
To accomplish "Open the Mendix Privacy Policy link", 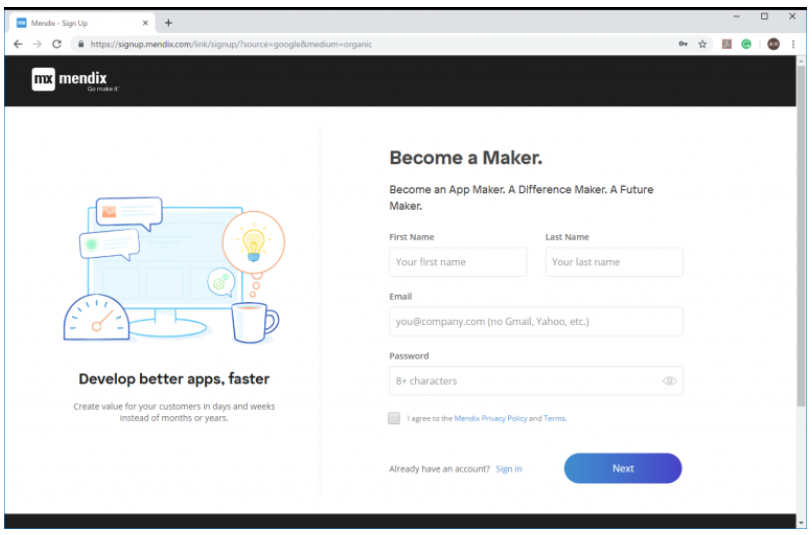I will (x=490, y=418).
